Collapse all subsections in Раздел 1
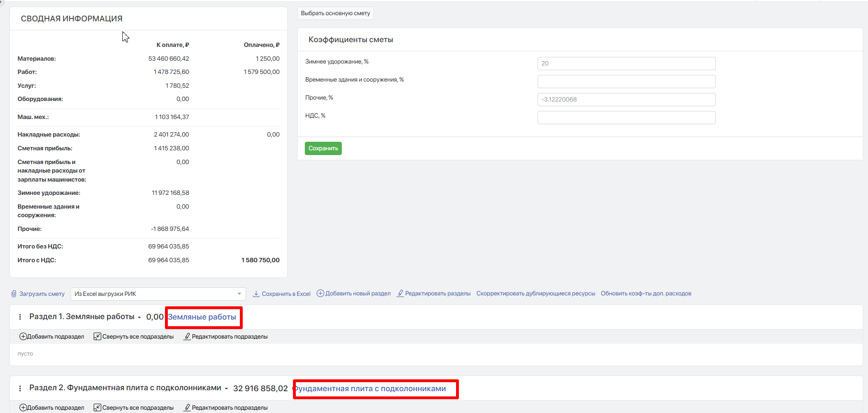 tap(134, 337)
